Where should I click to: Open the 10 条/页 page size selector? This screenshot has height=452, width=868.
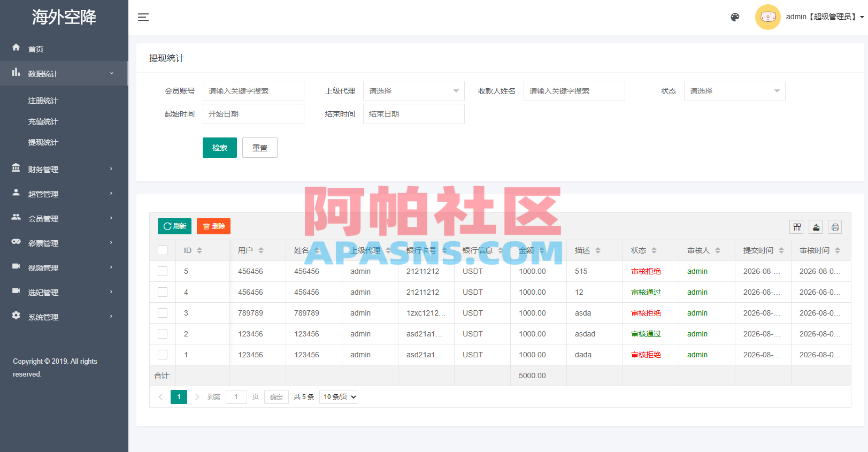tap(339, 397)
